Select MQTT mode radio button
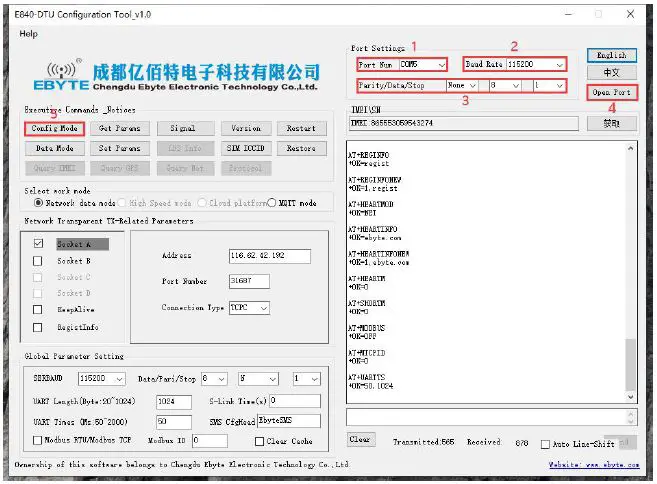The image size is (657, 484). click(272, 203)
